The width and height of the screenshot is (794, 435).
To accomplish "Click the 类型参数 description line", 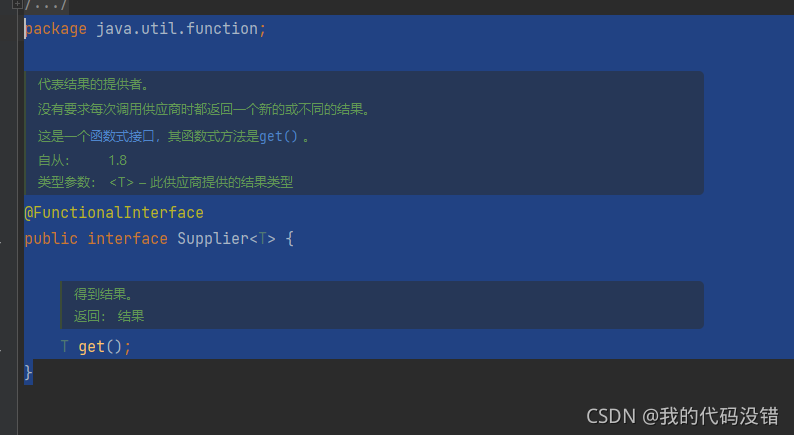I will click(x=166, y=182).
